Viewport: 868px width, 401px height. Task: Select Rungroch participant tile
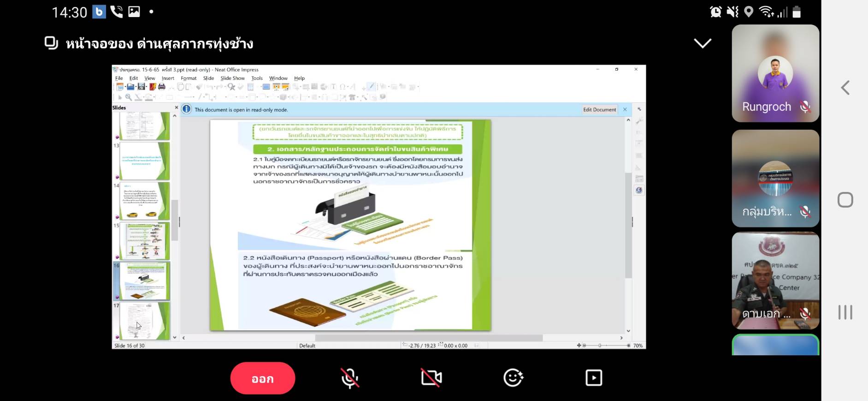click(x=775, y=73)
